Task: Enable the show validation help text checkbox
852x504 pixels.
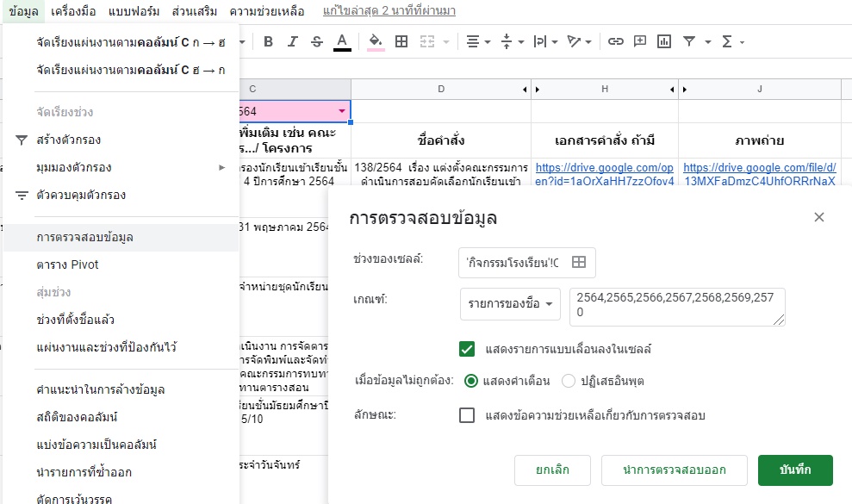Action: point(467,415)
